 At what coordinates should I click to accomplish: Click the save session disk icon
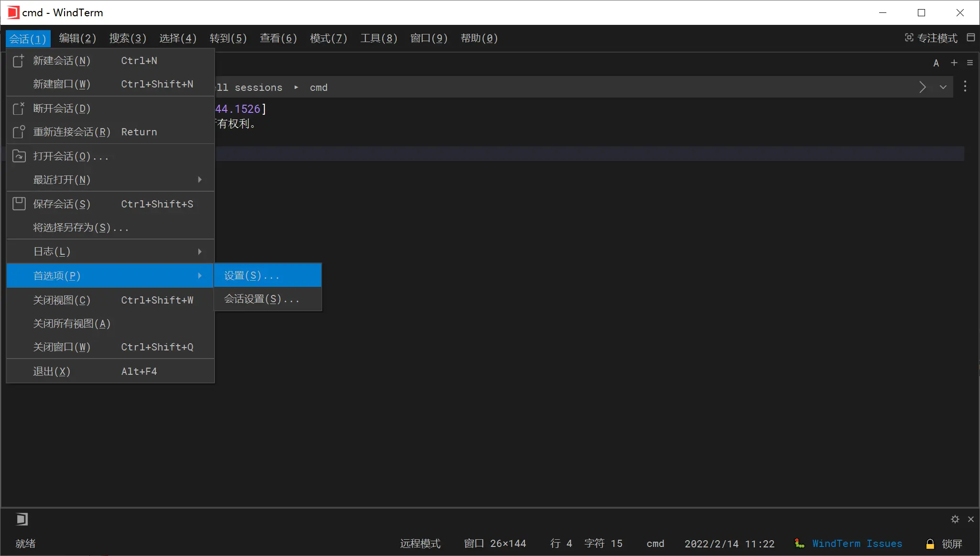point(19,204)
